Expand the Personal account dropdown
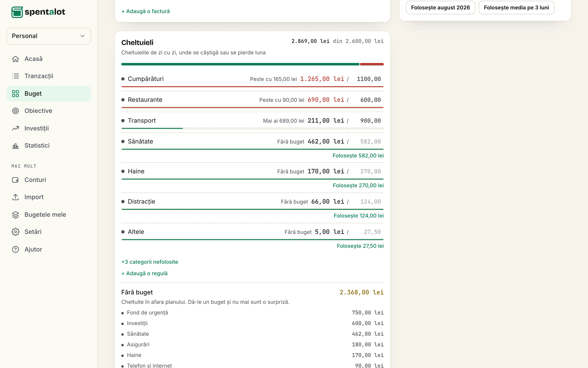 pos(49,36)
